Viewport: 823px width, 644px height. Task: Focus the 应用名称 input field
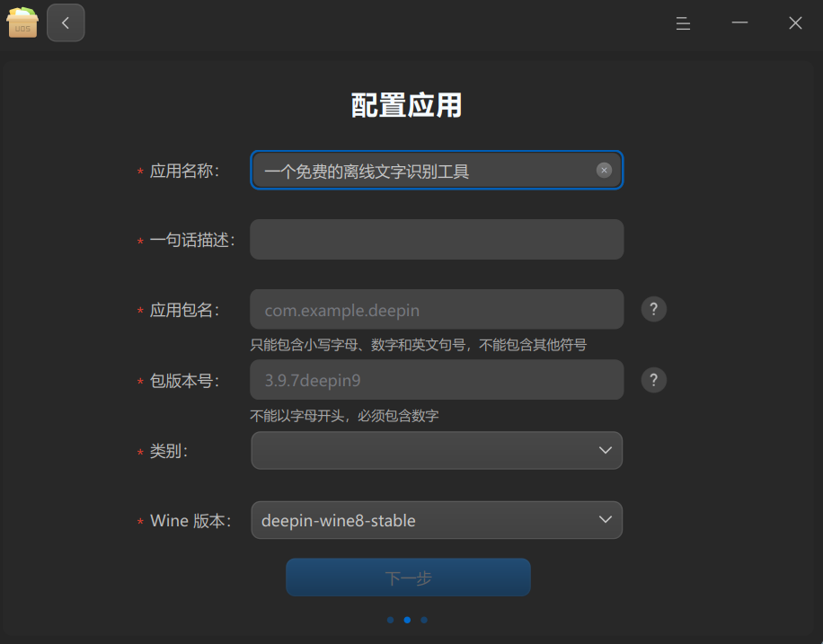(437, 170)
